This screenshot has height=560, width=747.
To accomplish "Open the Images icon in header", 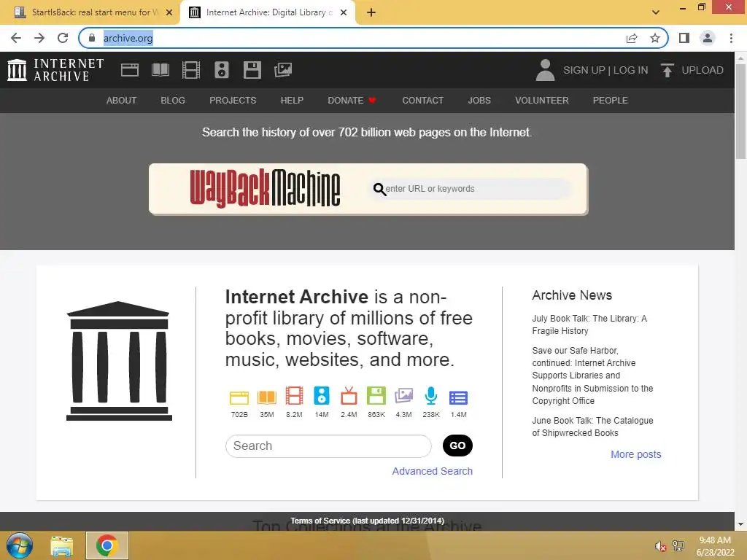I will pos(283,70).
